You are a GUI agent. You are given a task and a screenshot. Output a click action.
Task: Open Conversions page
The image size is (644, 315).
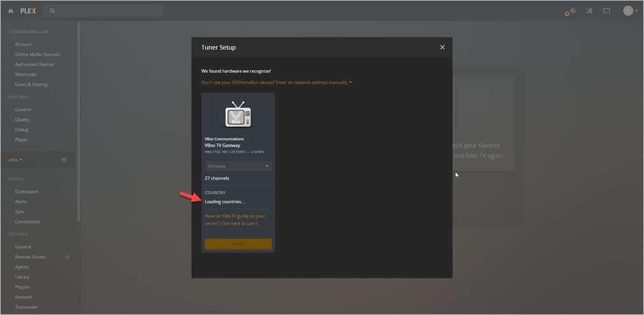click(x=27, y=222)
